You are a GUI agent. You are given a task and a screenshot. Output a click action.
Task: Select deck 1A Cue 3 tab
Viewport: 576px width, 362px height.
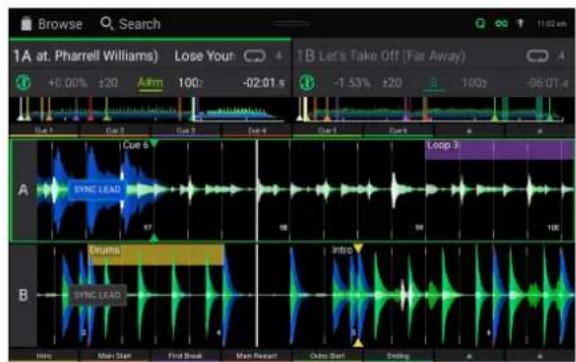[186, 130]
